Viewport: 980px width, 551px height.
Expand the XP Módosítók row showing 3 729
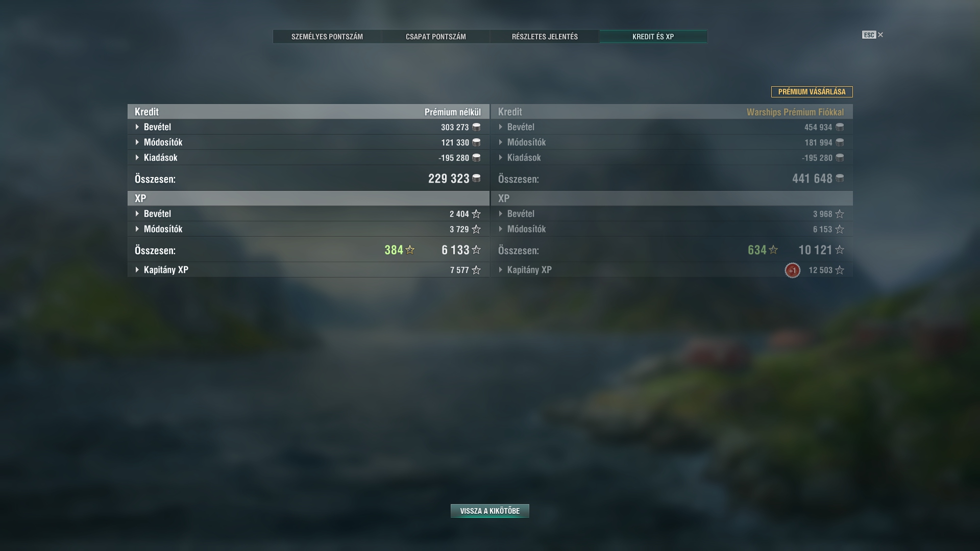(x=308, y=229)
